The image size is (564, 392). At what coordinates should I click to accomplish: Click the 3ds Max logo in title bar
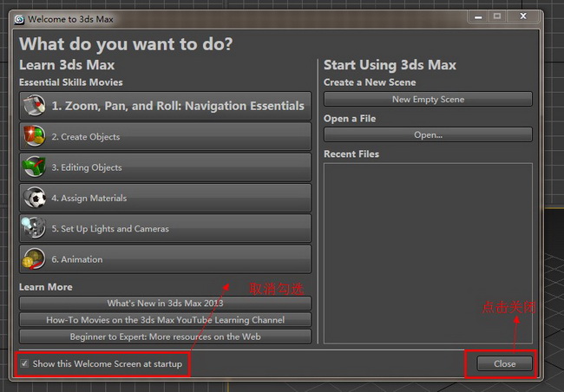coord(19,19)
